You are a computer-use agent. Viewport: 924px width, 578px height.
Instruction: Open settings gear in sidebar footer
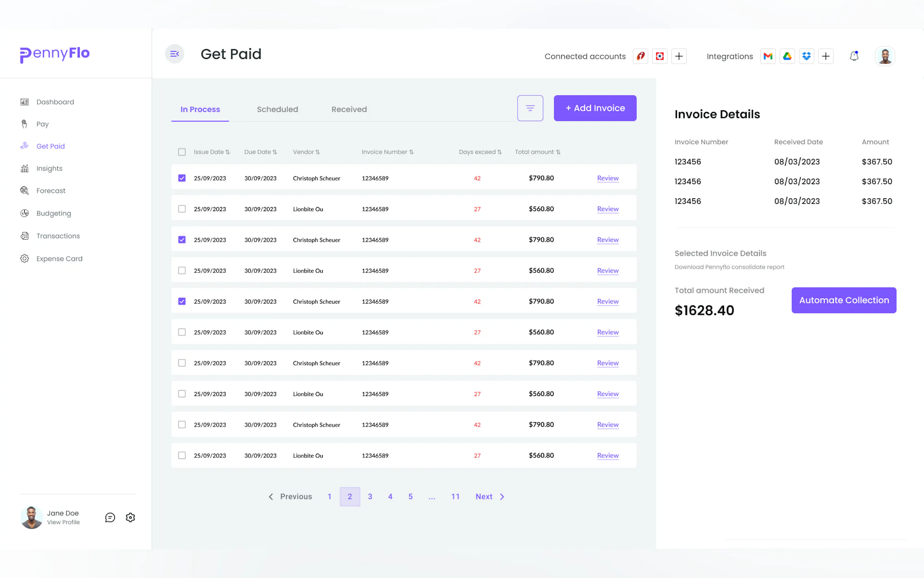(130, 517)
